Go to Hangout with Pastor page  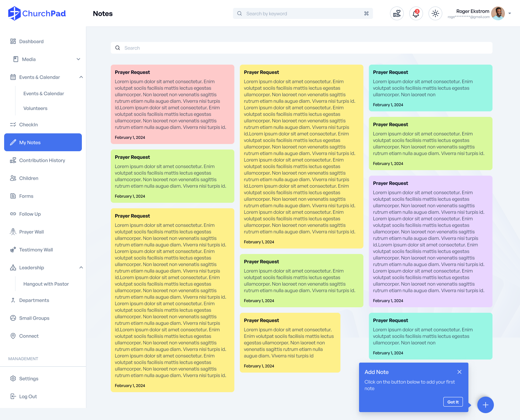46,284
